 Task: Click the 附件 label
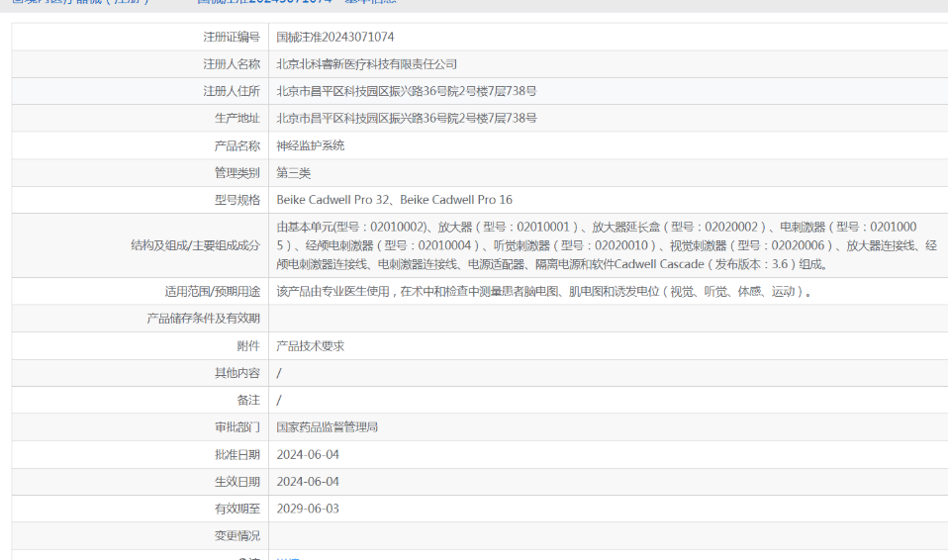(248, 346)
